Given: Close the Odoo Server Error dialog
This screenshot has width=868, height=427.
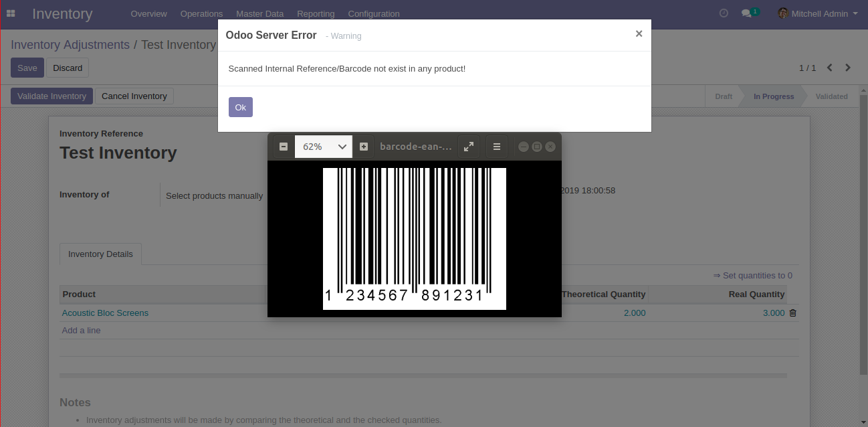Looking at the screenshot, I should pos(639,33).
